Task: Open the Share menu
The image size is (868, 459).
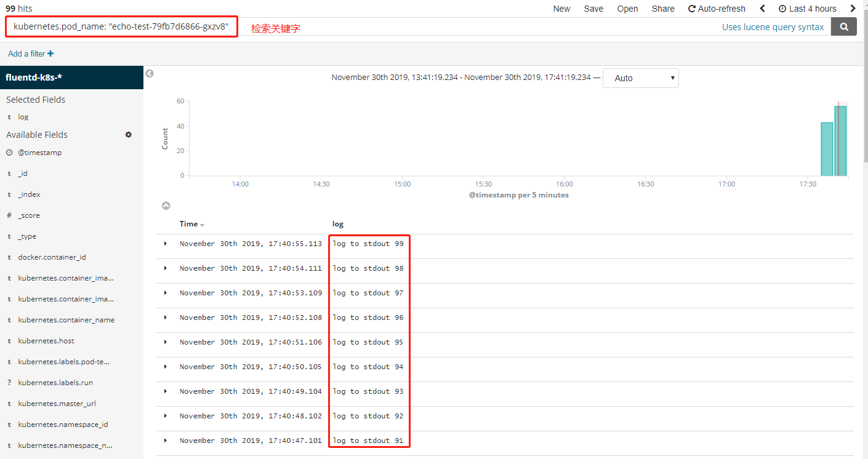Action: [663, 8]
